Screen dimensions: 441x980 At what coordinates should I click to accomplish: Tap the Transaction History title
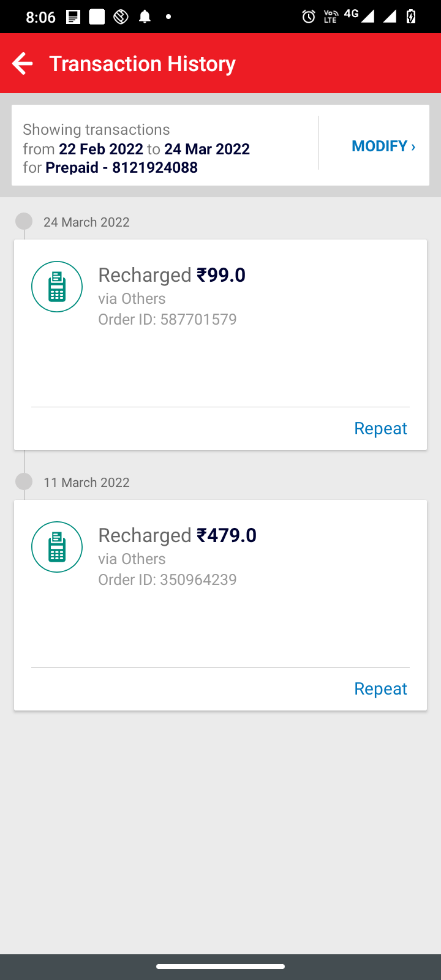[142, 64]
